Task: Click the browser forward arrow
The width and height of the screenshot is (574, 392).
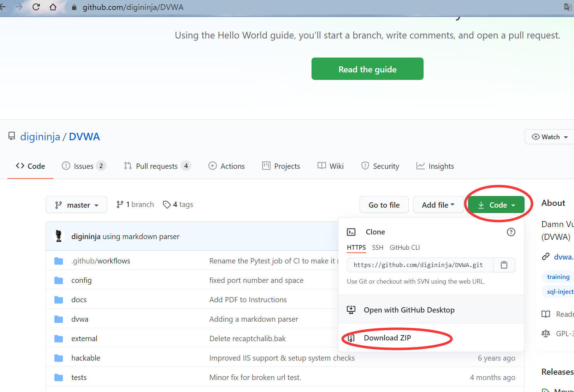Action: coord(19,7)
